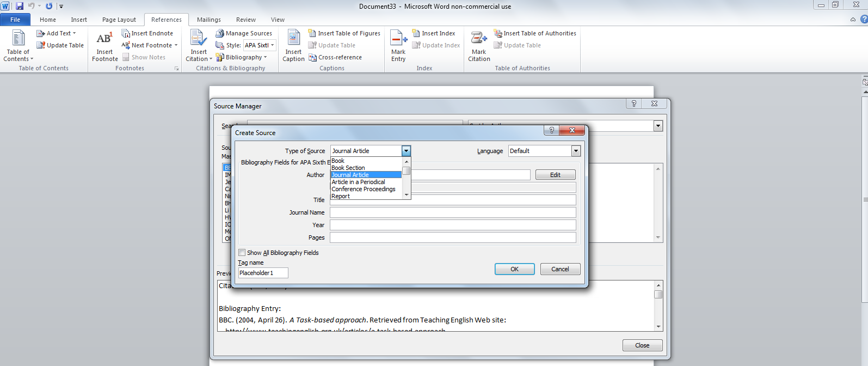
Task: Click the Insert Citation icon
Action: (198, 39)
